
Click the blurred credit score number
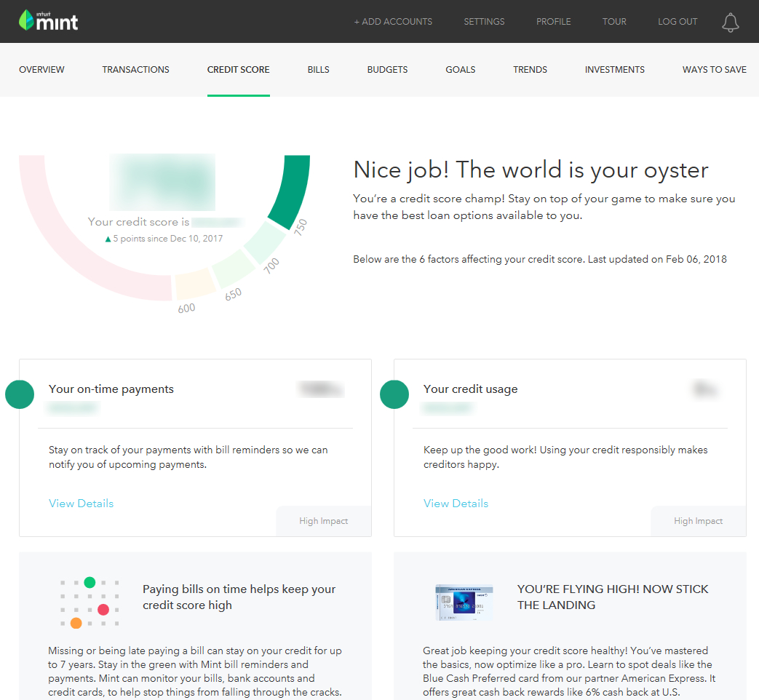pyautogui.click(x=162, y=182)
